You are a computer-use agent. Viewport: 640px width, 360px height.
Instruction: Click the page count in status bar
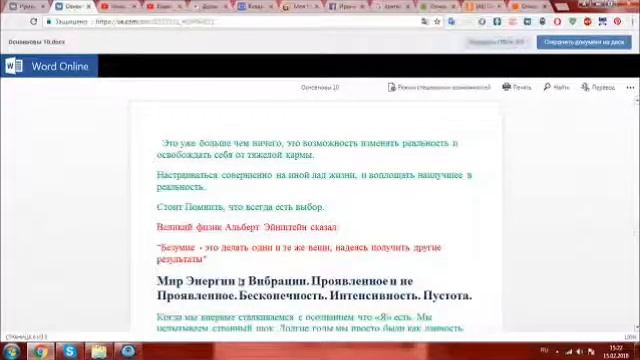pos(27,337)
